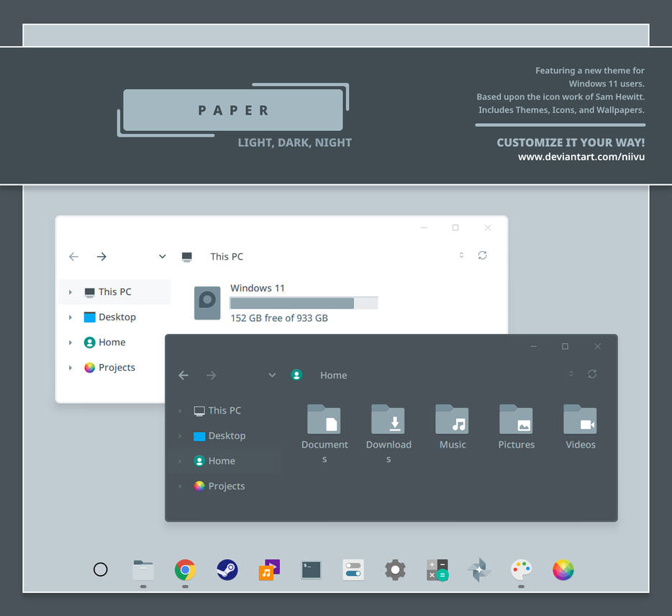Viewport: 672px width, 616px height.
Task: Open the terminal taskbar icon
Action: pyautogui.click(x=311, y=570)
